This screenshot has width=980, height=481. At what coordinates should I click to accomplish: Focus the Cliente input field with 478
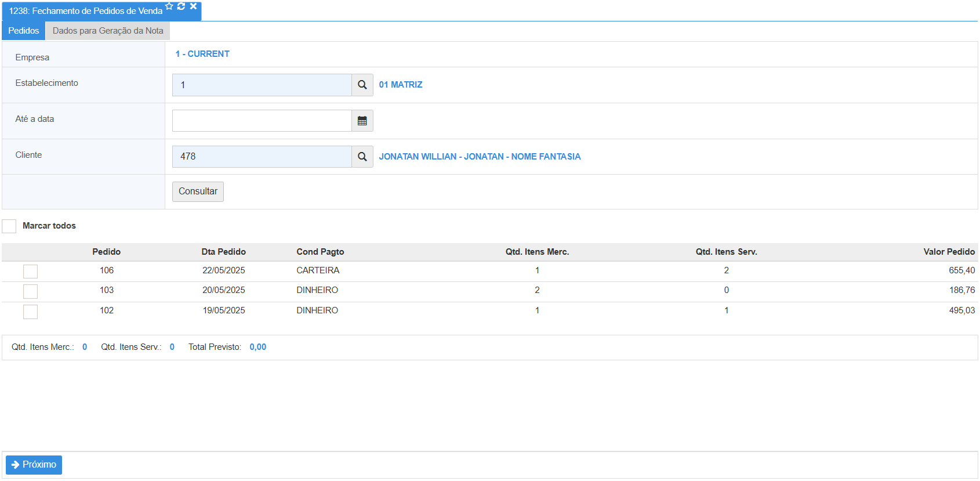point(262,157)
